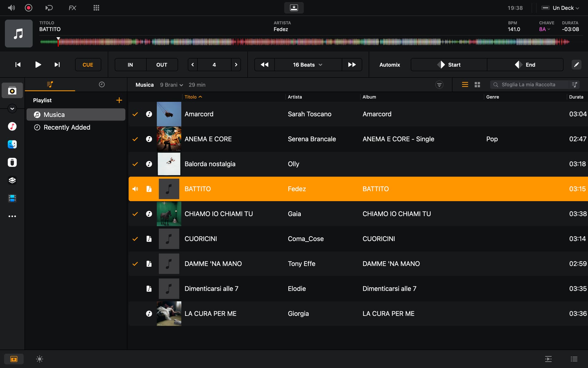
Task: Select the Recently Added playlist
Action: pos(67,127)
